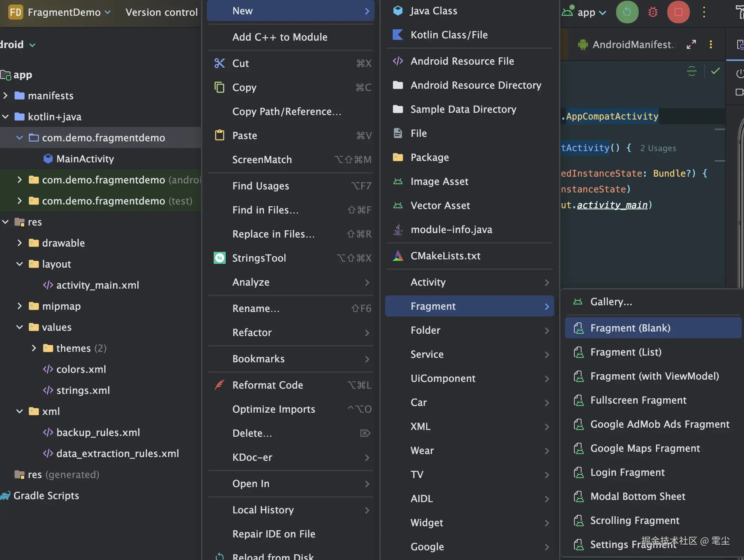Expand the themes folder node
The width and height of the screenshot is (744, 560).
34,348
